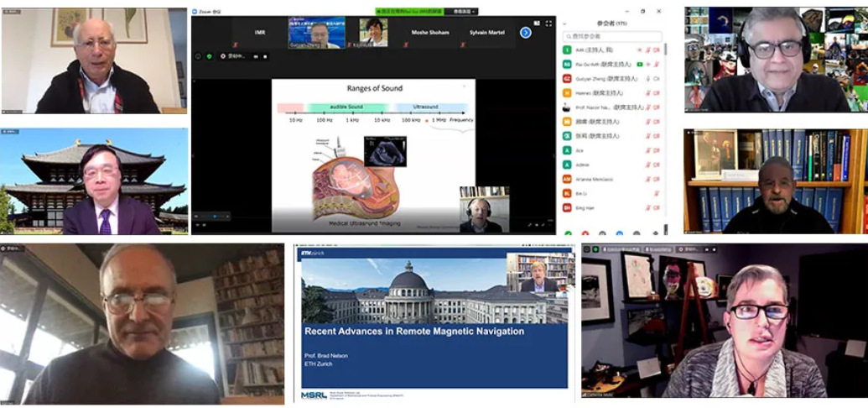Viewport: 868px width, 408px height.
Task: Focus the 查找参会者 participant search field
Action: (611, 37)
